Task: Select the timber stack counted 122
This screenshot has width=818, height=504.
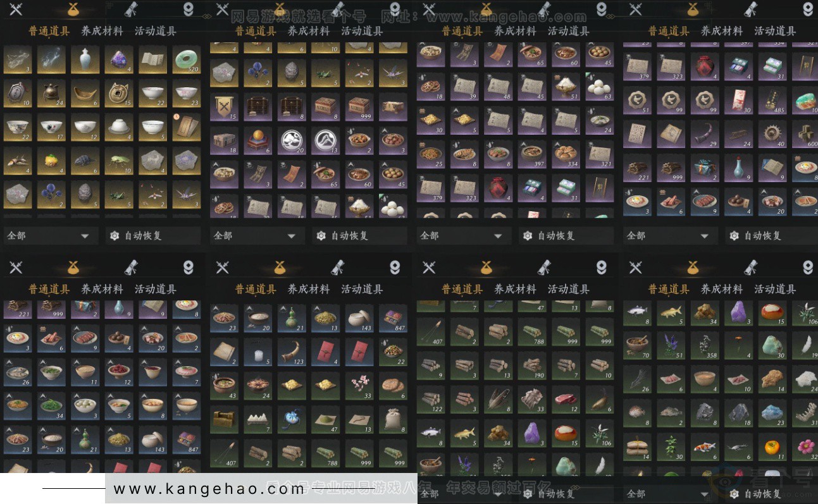Action: point(431,400)
